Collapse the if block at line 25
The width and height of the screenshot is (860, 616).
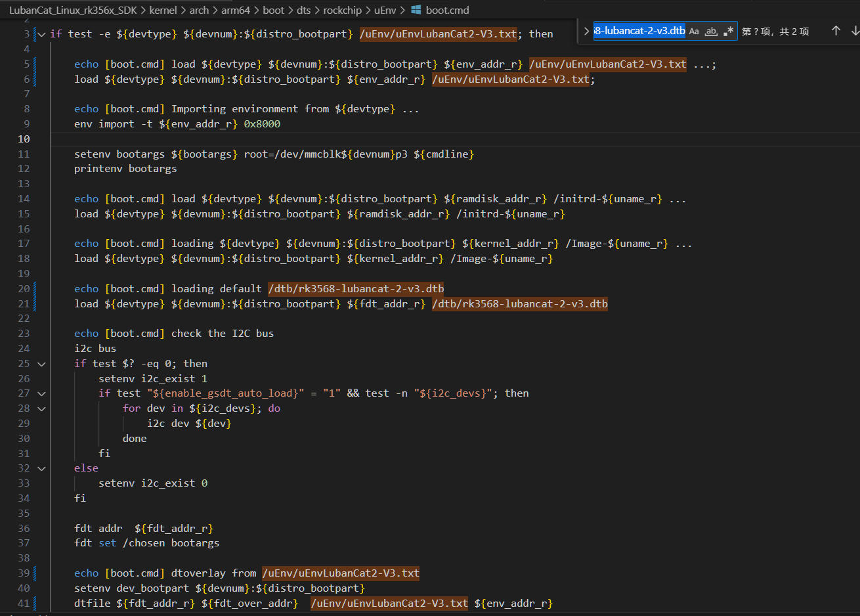coord(42,364)
